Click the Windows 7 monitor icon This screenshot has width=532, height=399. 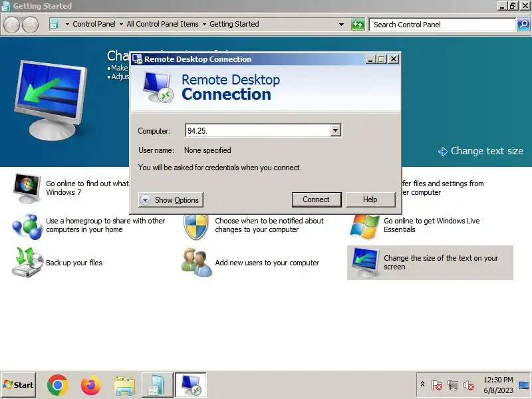[27, 188]
